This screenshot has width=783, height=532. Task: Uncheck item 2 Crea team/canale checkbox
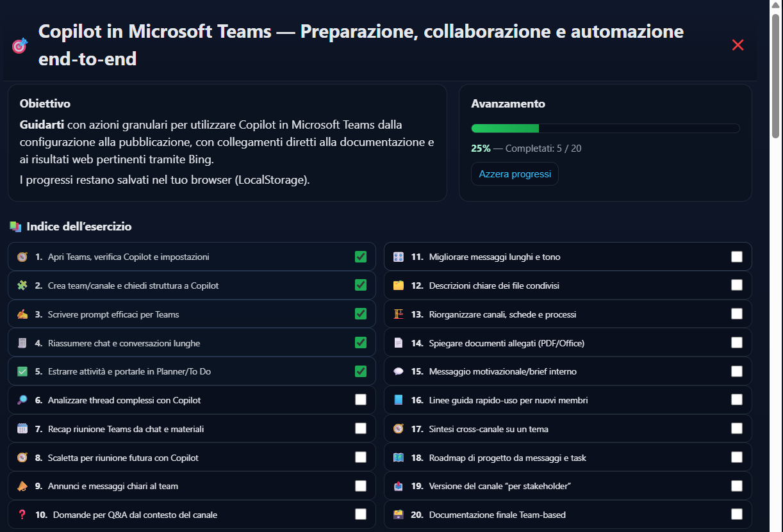coord(361,285)
